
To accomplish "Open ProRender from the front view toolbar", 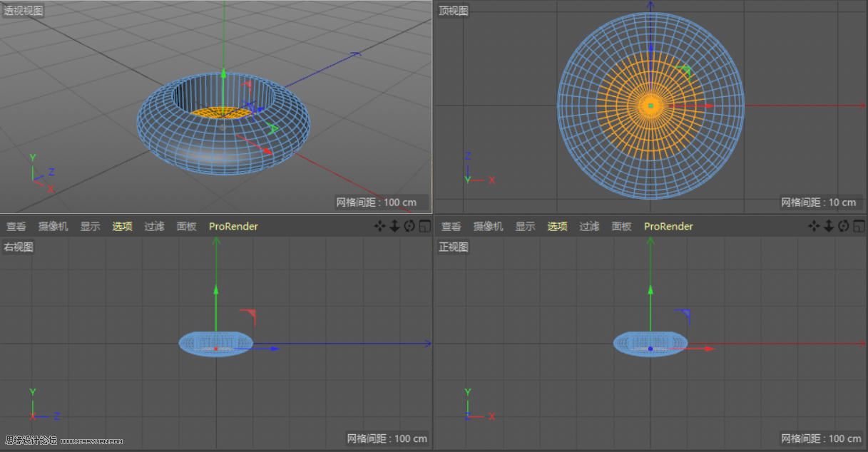I will (x=668, y=226).
